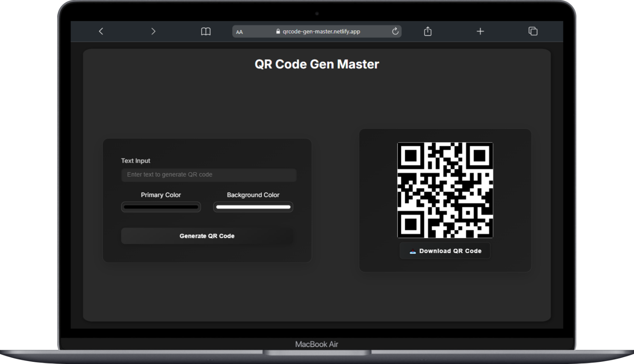Screen dimensions: 634x364
Task: Click the padlock icon in address bar
Action: 278,31
